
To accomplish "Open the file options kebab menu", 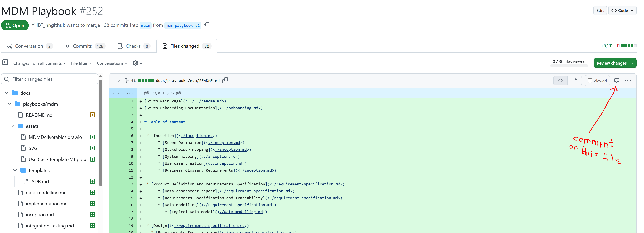I will tap(628, 81).
